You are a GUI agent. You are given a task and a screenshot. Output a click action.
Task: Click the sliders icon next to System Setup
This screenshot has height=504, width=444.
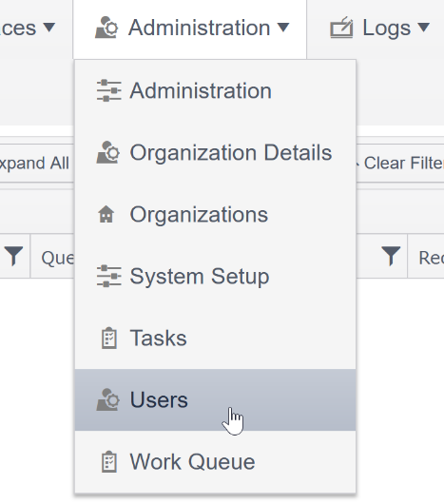tap(109, 276)
